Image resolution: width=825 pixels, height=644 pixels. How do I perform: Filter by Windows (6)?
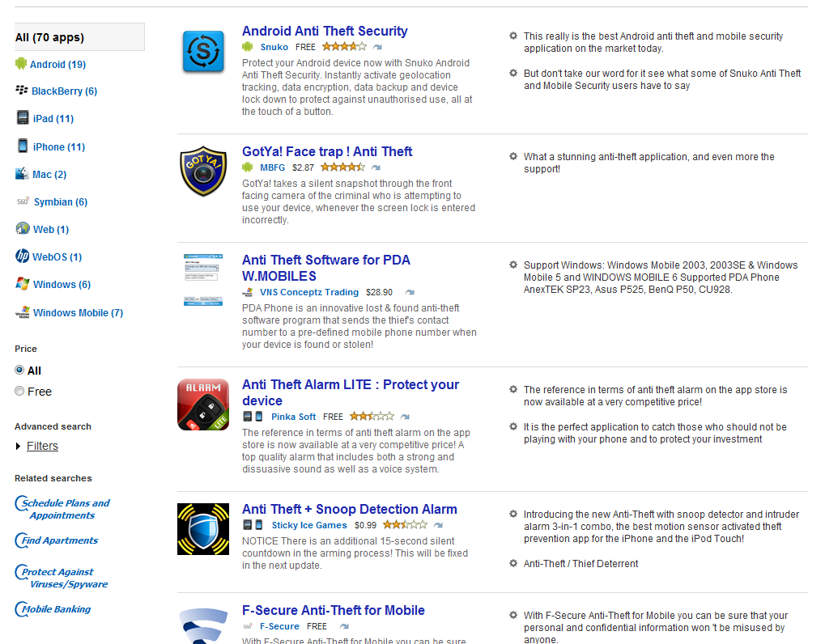point(62,285)
